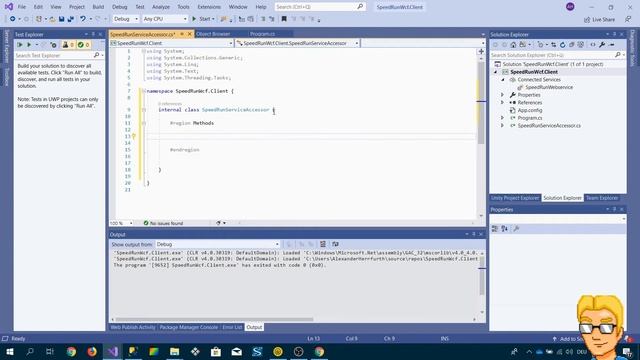
Task: Open the File menu
Action: [22, 7]
